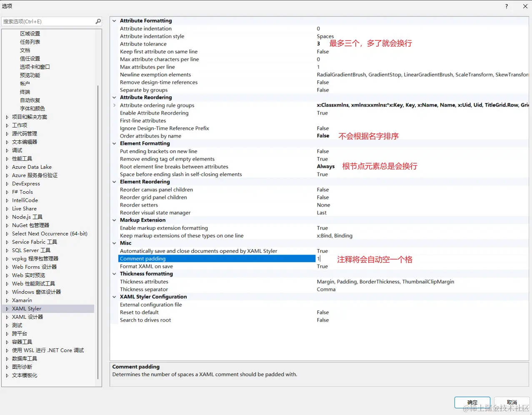The image size is (532, 415).
Task: Select Order attributes by name property
Action: pos(150,136)
